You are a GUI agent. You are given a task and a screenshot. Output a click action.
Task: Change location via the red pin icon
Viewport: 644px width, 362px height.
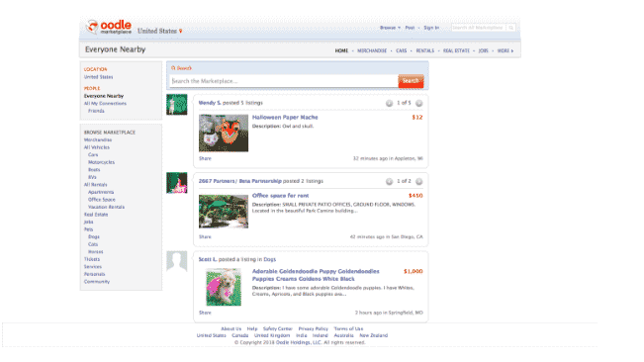click(181, 32)
